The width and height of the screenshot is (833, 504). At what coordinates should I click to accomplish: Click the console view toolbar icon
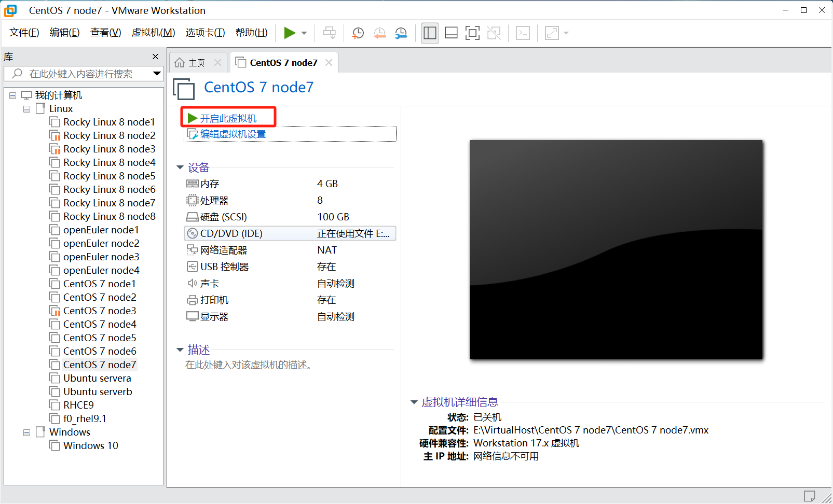(523, 33)
